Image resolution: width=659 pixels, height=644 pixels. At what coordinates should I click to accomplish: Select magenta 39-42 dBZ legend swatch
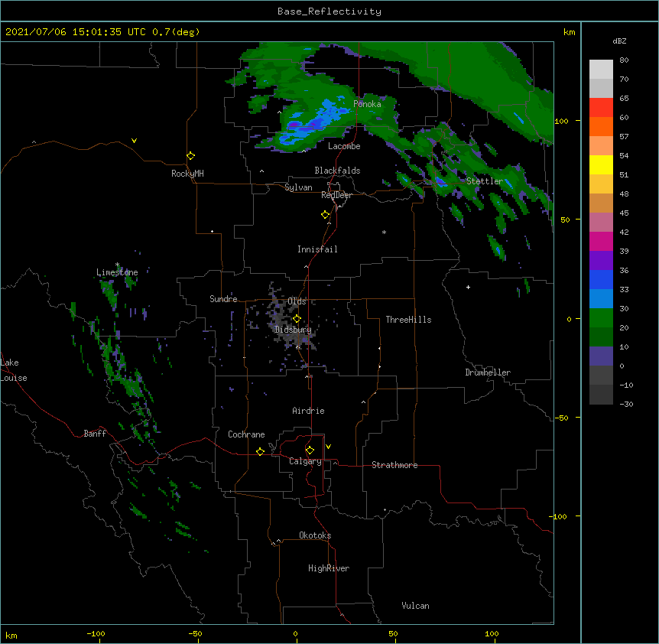pyautogui.click(x=601, y=241)
